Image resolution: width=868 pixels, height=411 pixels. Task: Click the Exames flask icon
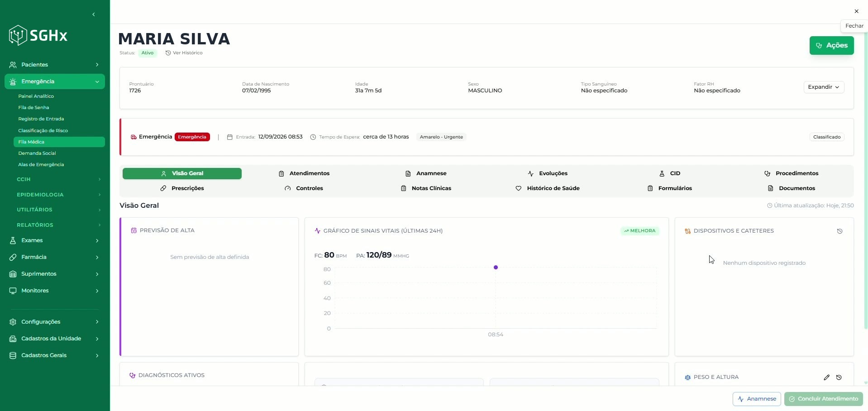pos(13,240)
